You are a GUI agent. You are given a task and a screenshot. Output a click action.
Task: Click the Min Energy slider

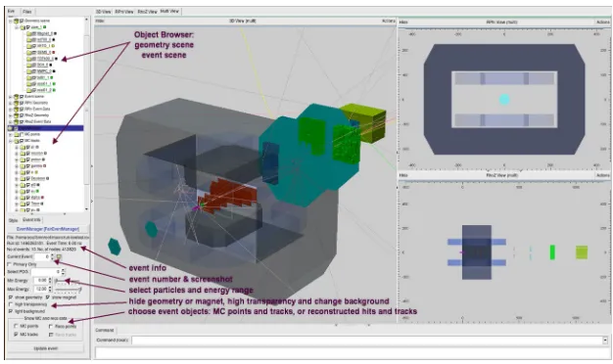68,281
